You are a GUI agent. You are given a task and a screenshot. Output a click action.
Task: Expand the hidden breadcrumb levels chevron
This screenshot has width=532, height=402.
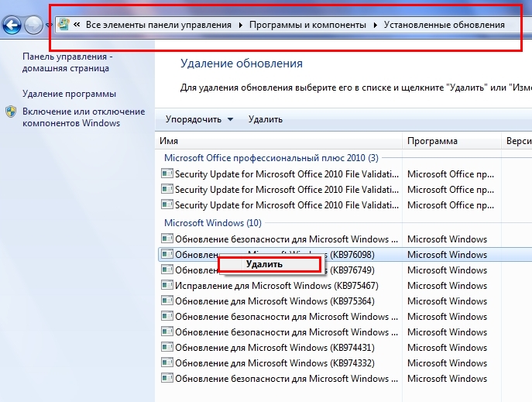(77, 25)
